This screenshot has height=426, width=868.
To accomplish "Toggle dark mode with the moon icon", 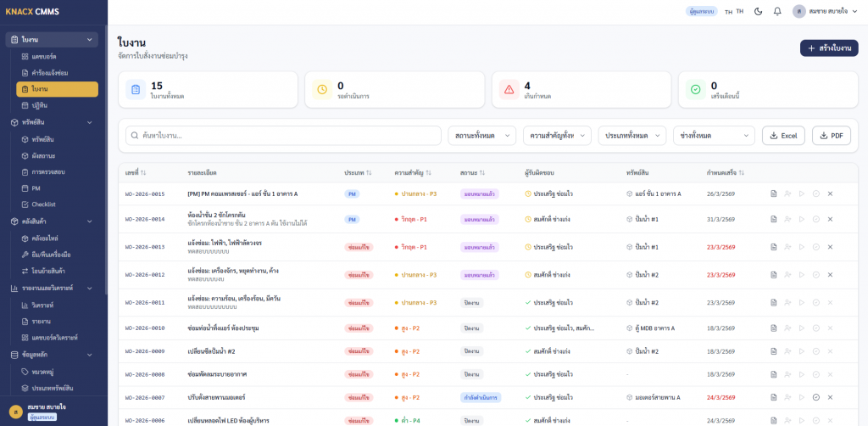I will pos(758,11).
